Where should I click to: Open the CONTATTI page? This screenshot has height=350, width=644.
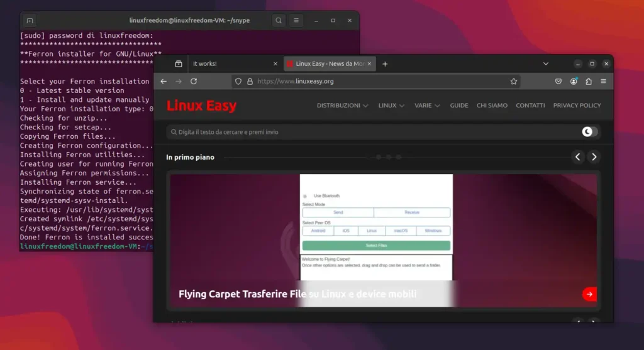coord(530,106)
